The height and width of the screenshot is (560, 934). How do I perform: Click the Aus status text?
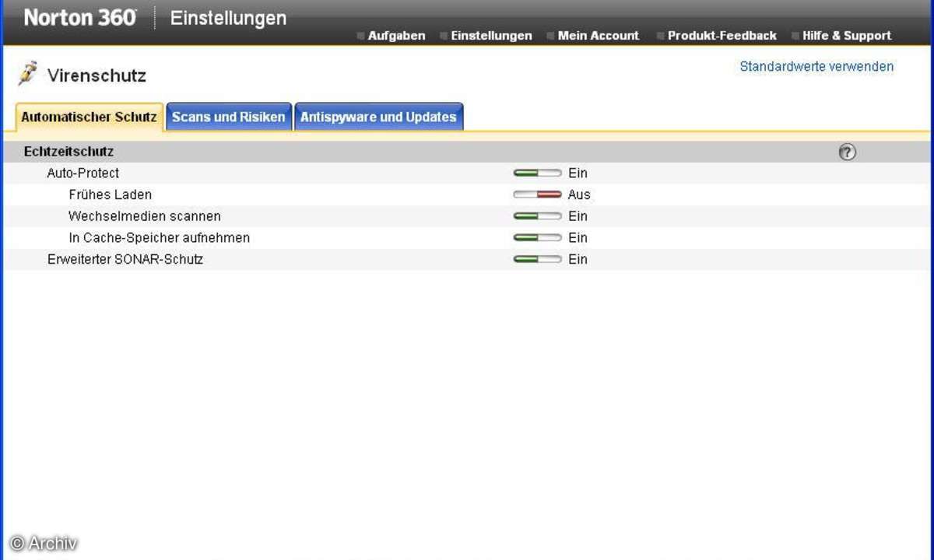pyautogui.click(x=579, y=194)
